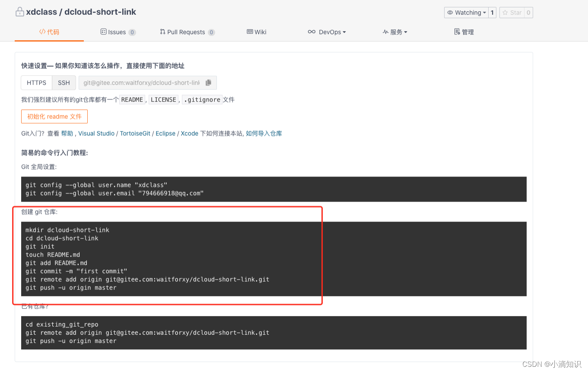This screenshot has width=588, height=372.
Task: Click the star count 0
Action: coord(528,13)
